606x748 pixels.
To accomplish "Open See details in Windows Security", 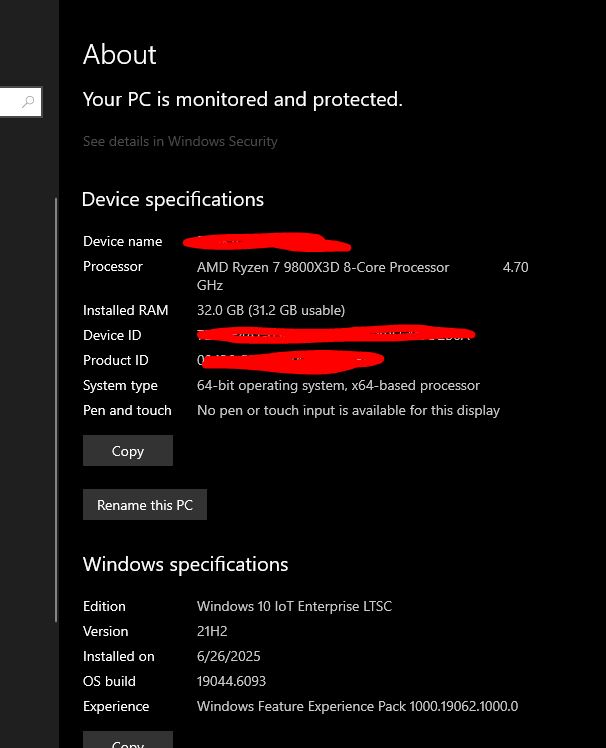I will pyautogui.click(x=180, y=141).
